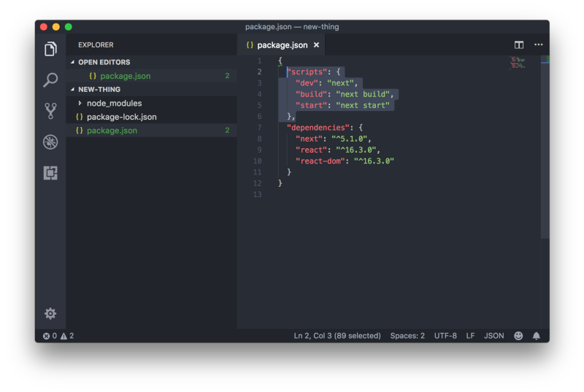This screenshot has height=392, width=584.
Task: Open the Explorer view in activity bar
Action: (x=50, y=49)
